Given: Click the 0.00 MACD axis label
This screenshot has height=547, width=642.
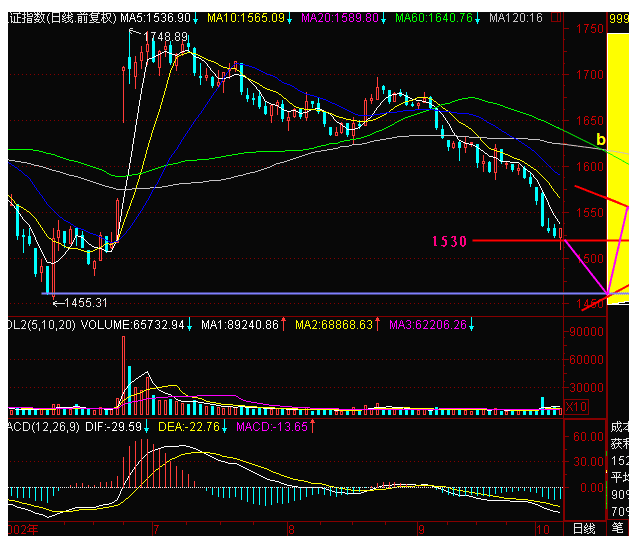Looking at the screenshot, I should pos(592,488).
